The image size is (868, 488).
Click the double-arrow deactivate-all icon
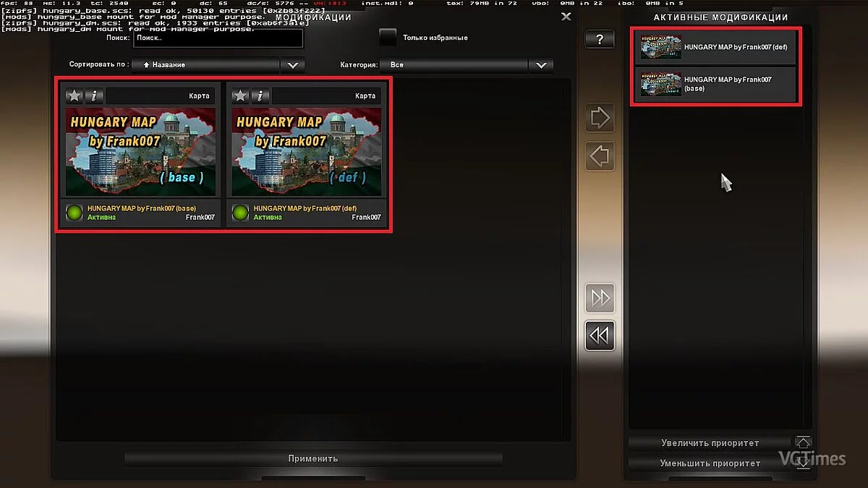pyautogui.click(x=600, y=335)
